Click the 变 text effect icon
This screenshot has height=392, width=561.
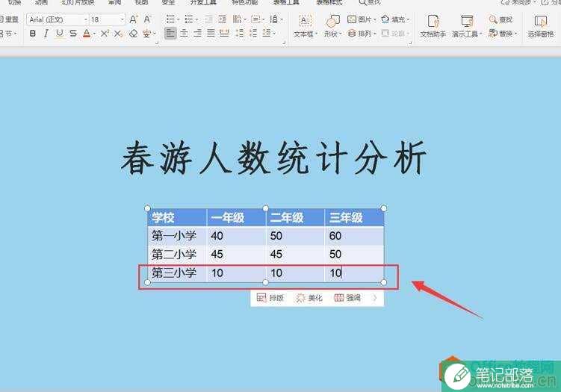pyautogui.click(x=146, y=34)
